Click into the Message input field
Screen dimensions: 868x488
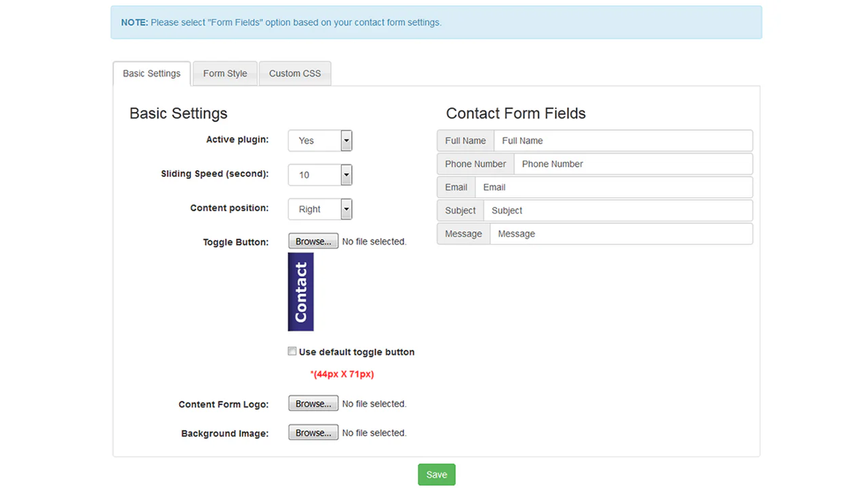coord(620,234)
